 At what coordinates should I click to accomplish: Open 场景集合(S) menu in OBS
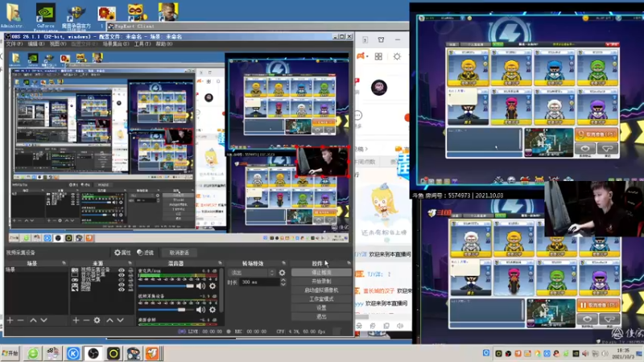115,44
